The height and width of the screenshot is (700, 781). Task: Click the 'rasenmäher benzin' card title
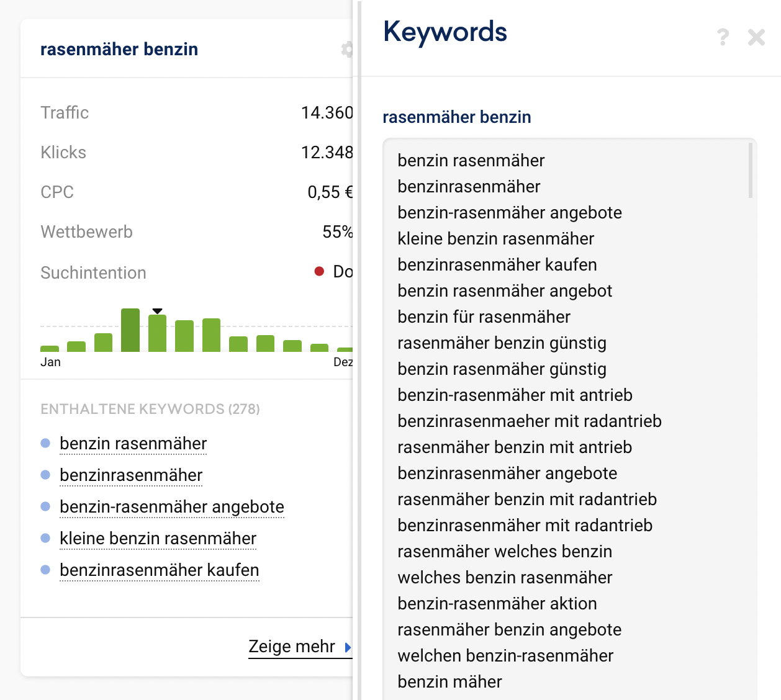pos(119,50)
